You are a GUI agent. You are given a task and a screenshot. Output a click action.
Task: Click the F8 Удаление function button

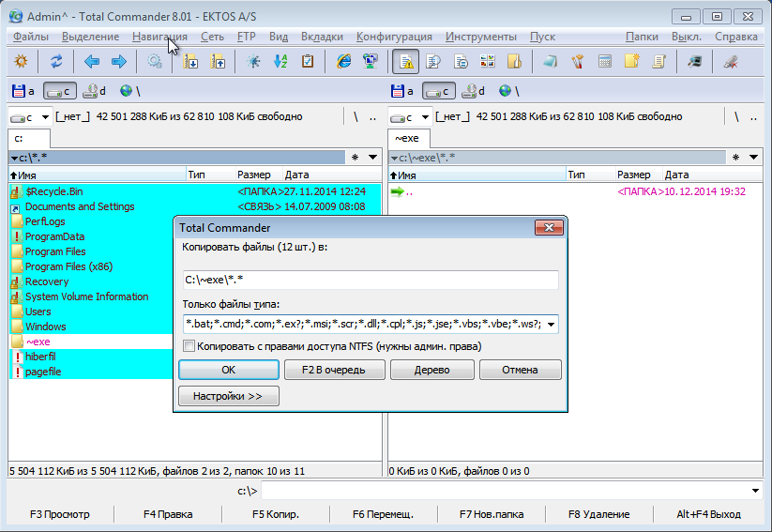pos(598,514)
